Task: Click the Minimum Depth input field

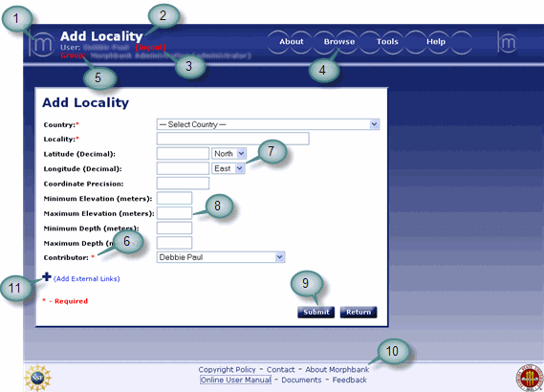Action: [x=174, y=228]
